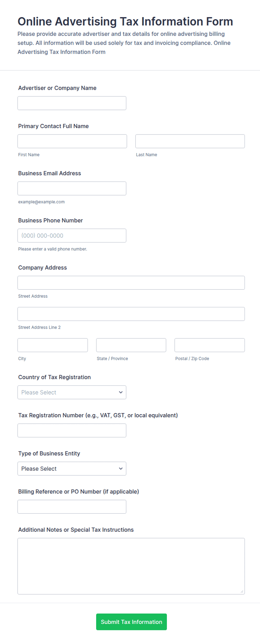
Task: Select the Street Address input
Action: click(x=131, y=283)
